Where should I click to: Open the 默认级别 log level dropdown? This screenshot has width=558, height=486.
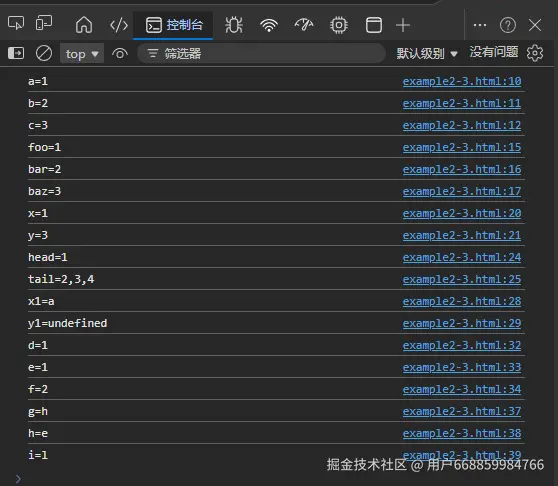[x=427, y=53]
